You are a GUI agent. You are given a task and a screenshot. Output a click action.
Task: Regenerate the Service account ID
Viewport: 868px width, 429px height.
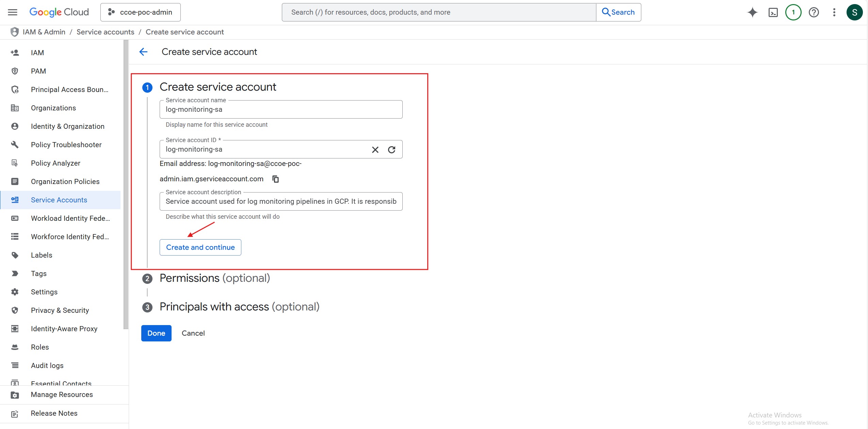tap(392, 150)
